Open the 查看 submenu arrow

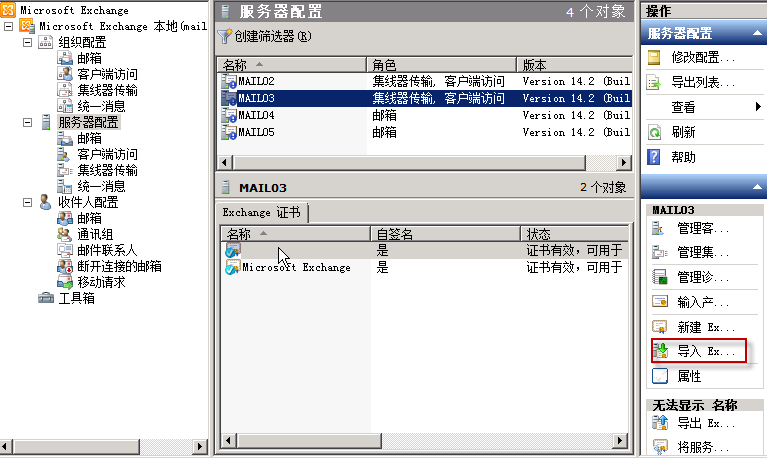point(758,107)
